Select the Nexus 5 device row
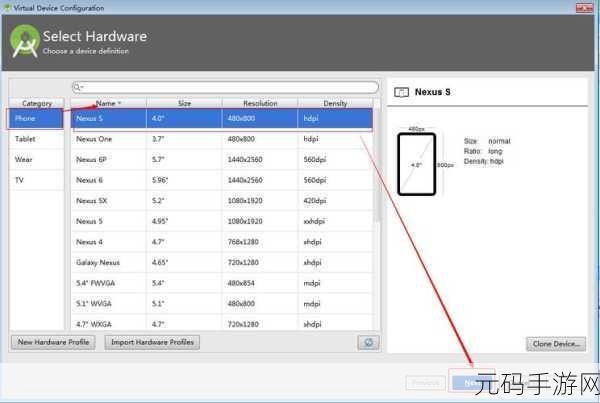This screenshot has width=600, height=403. coord(222,221)
